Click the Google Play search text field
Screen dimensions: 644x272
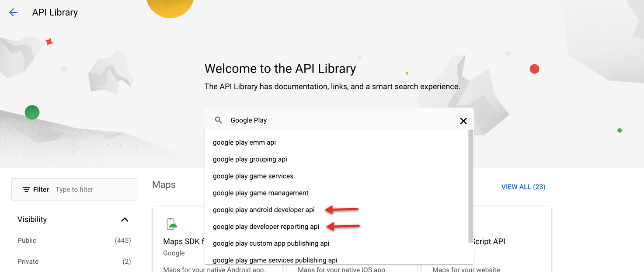tap(341, 120)
